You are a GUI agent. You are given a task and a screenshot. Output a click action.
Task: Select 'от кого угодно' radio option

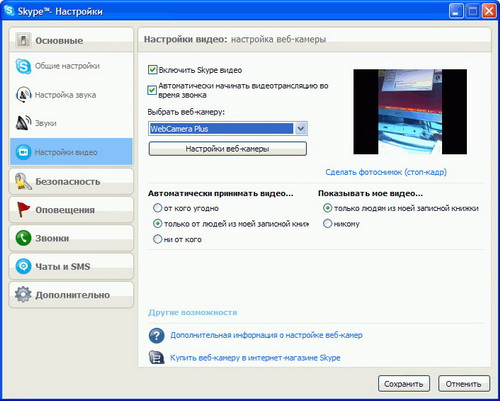(157, 208)
